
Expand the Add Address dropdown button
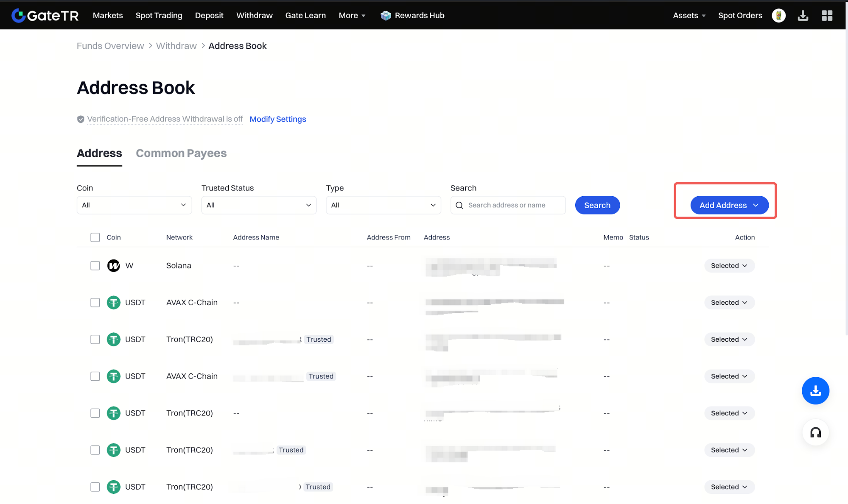pyautogui.click(x=729, y=205)
